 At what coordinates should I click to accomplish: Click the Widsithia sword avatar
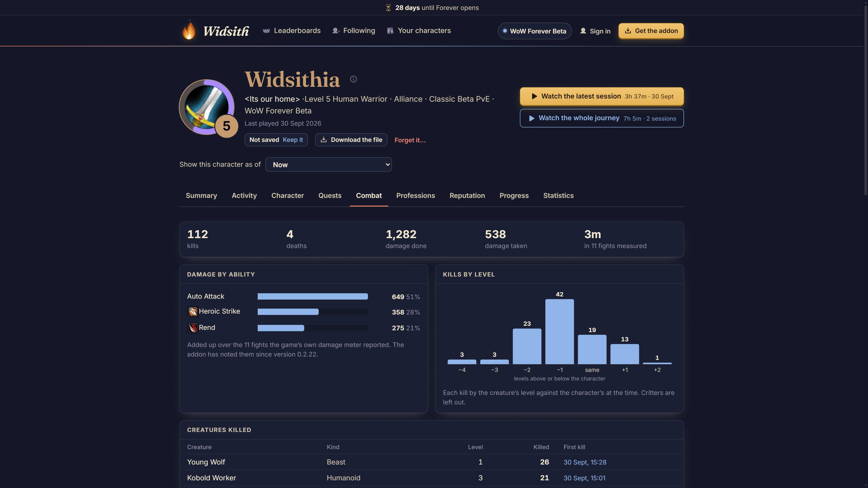tap(206, 107)
